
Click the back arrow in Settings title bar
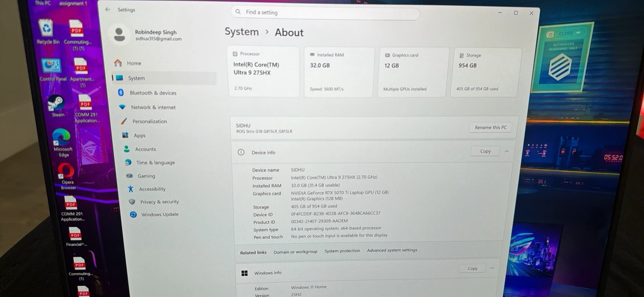(x=108, y=9)
